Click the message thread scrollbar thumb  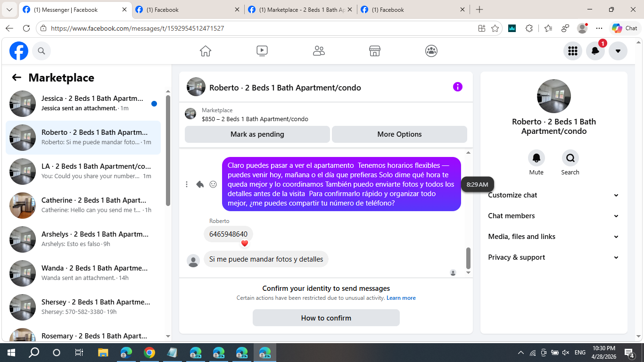tap(468, 258)
